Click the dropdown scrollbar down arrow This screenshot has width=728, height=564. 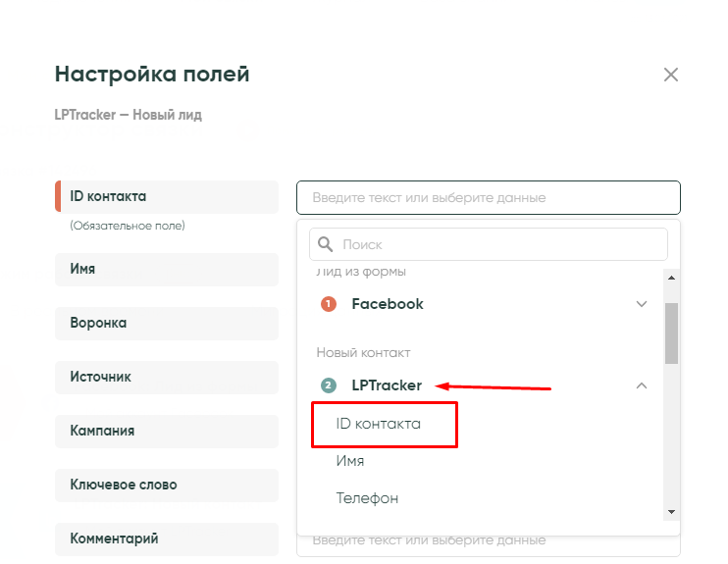click(672, 512)
